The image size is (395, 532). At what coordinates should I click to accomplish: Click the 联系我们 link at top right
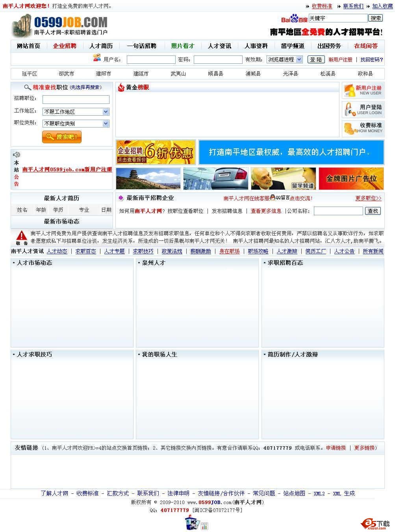coord(353,6)
